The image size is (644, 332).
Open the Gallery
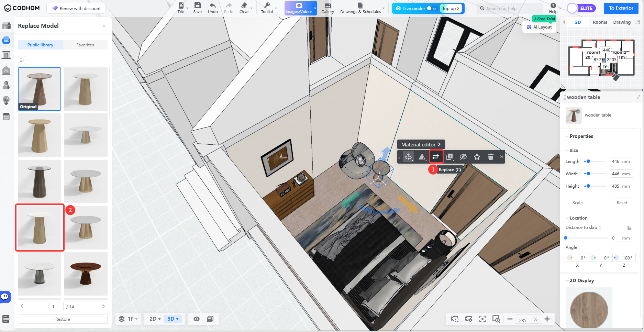[x=327, y=8]
